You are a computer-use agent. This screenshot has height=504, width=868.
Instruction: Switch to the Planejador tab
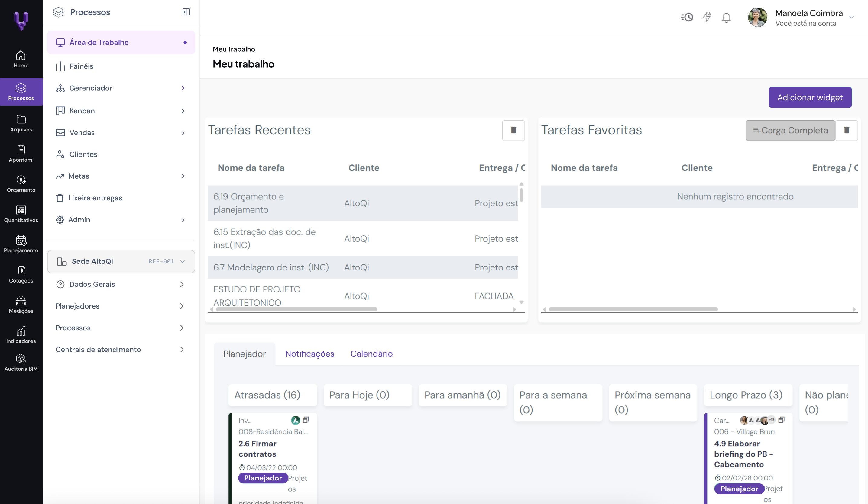(x=245, y=354)
